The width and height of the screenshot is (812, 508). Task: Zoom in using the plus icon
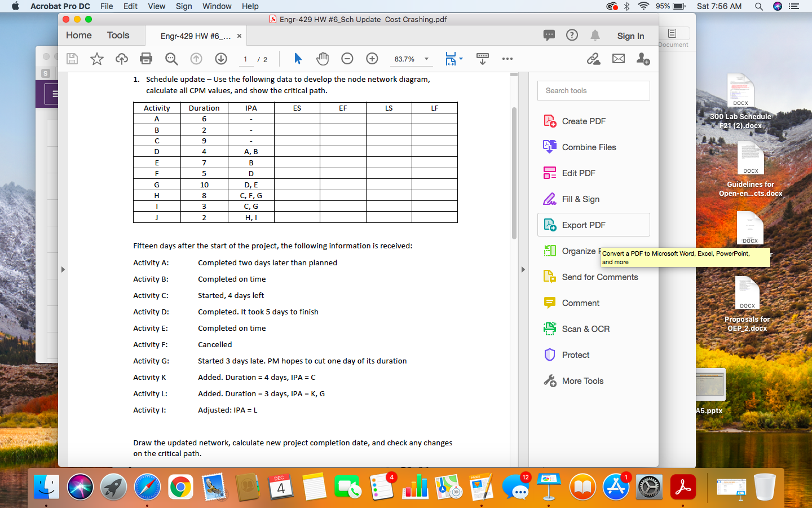[372, 59]
